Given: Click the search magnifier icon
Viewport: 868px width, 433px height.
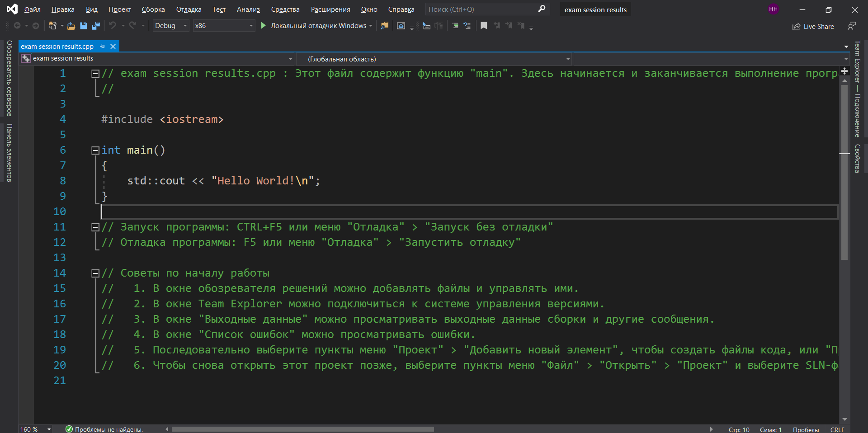Looking at the screenshot, I should tap(542, 9).
